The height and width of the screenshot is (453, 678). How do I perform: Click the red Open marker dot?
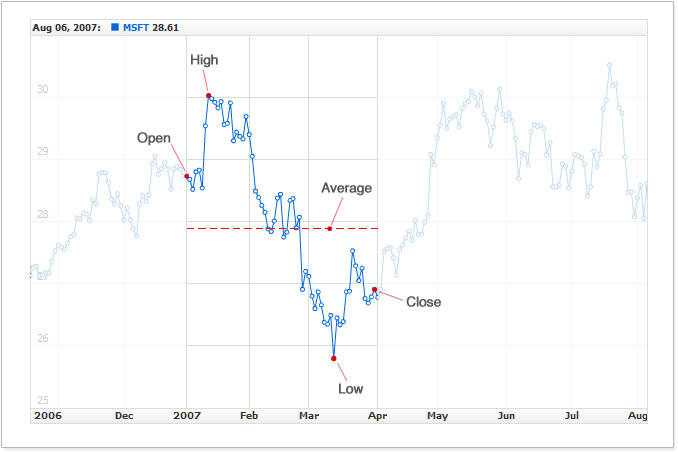187,176
